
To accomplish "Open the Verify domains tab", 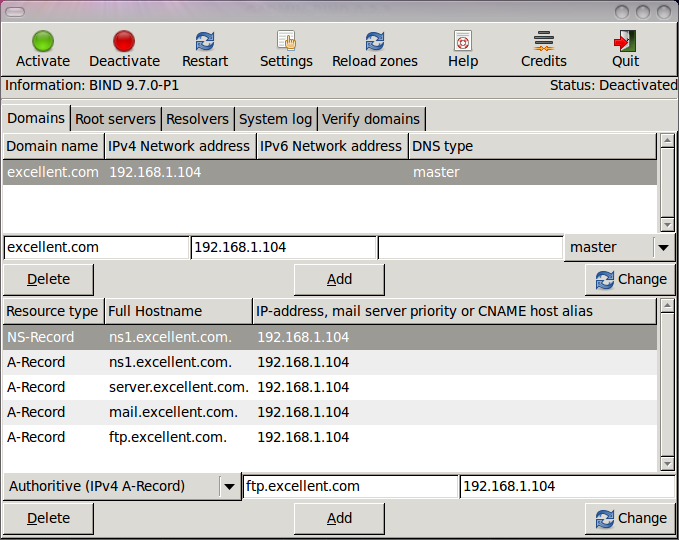I will point(371,119).
